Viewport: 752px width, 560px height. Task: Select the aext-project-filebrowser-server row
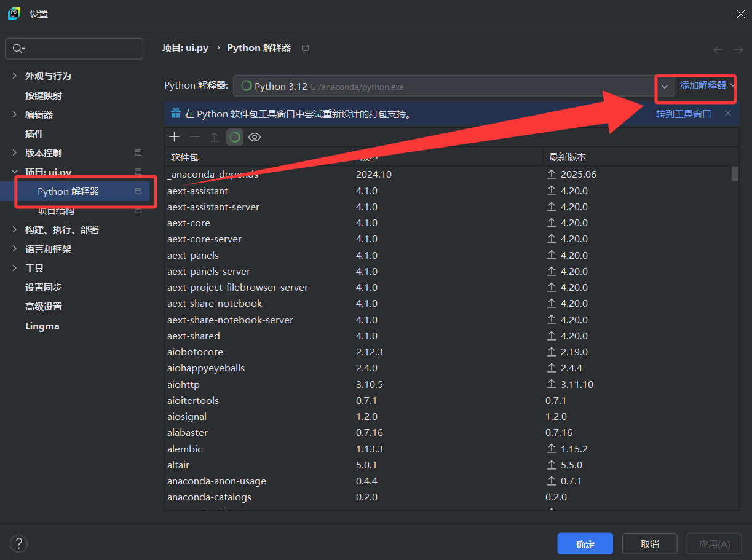click(x=448, y=287)
